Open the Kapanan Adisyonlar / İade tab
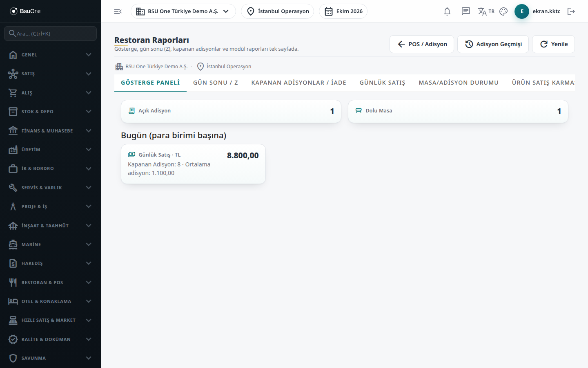The width and height of the screenshot is (588, 368). (299, 83)
